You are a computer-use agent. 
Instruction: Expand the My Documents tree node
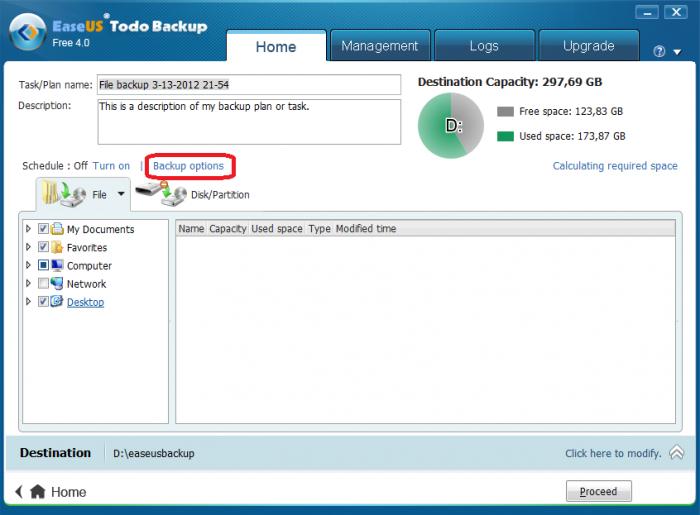click(x=29, y=228)
